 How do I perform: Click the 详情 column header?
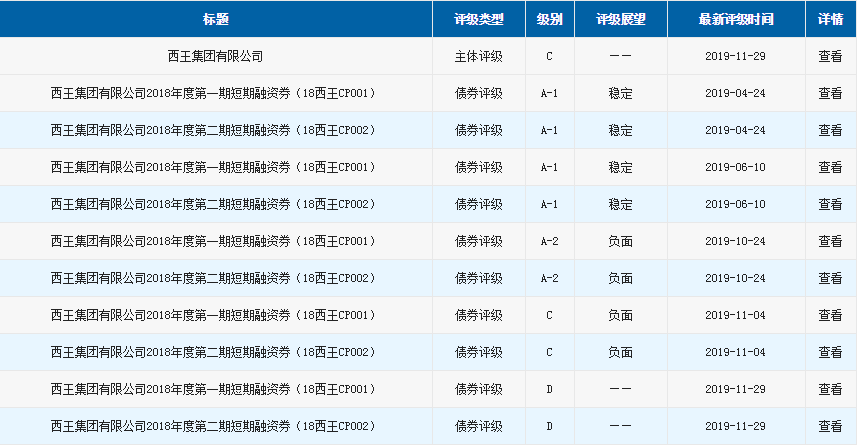point(830,19)
